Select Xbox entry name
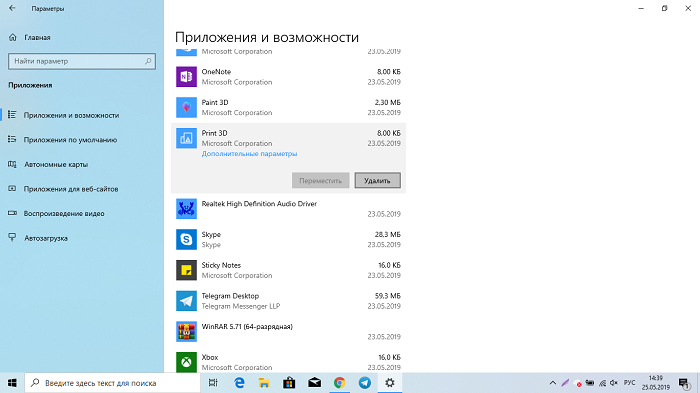The image size is (700, 393). pos(210,357)
